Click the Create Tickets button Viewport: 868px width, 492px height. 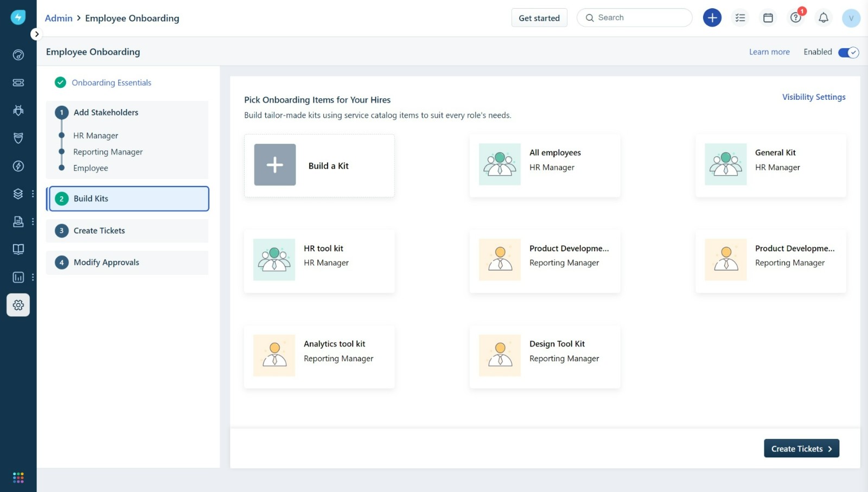[801, 449]
